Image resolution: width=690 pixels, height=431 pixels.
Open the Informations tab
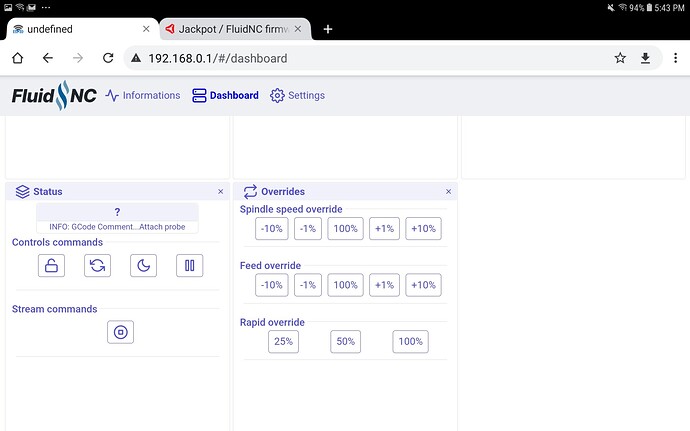143,96
